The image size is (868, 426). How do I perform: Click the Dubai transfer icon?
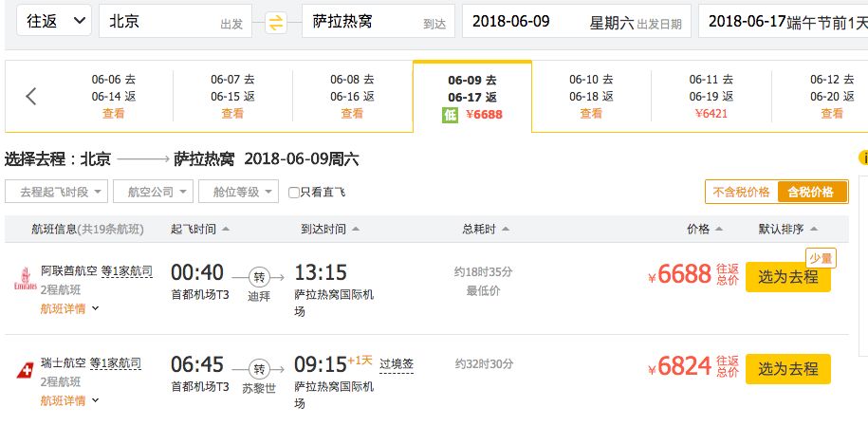pos(258,276)
